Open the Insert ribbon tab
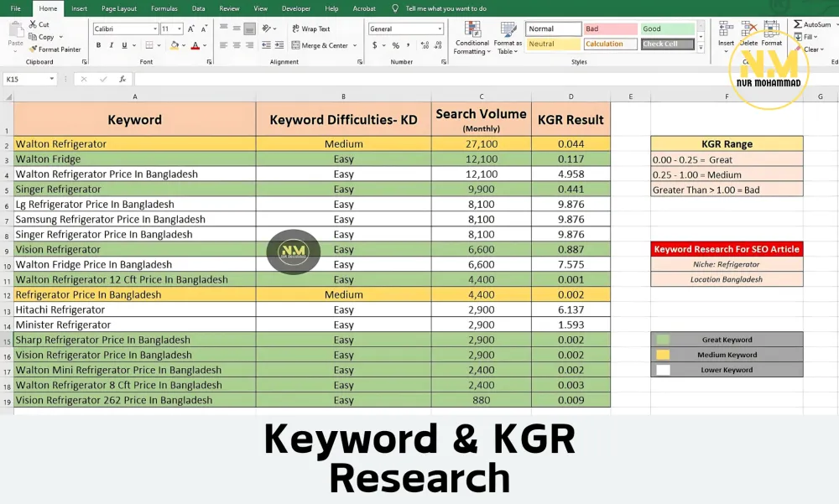839x504 pixels. point(79,8)
